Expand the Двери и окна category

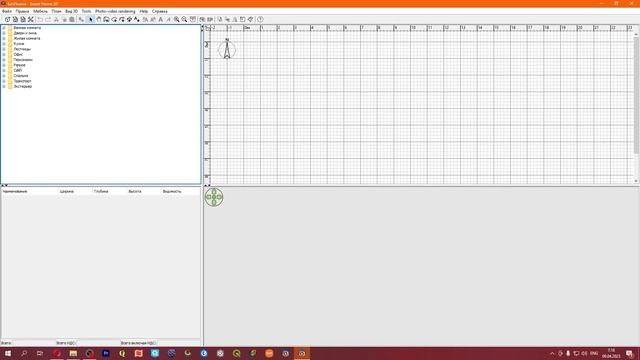point(4,33)
